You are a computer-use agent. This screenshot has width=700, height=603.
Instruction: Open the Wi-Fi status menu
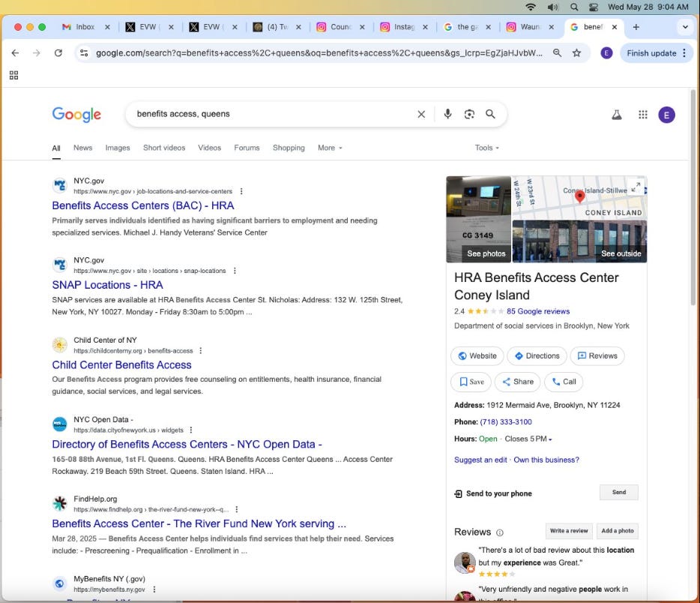(531, 7)
